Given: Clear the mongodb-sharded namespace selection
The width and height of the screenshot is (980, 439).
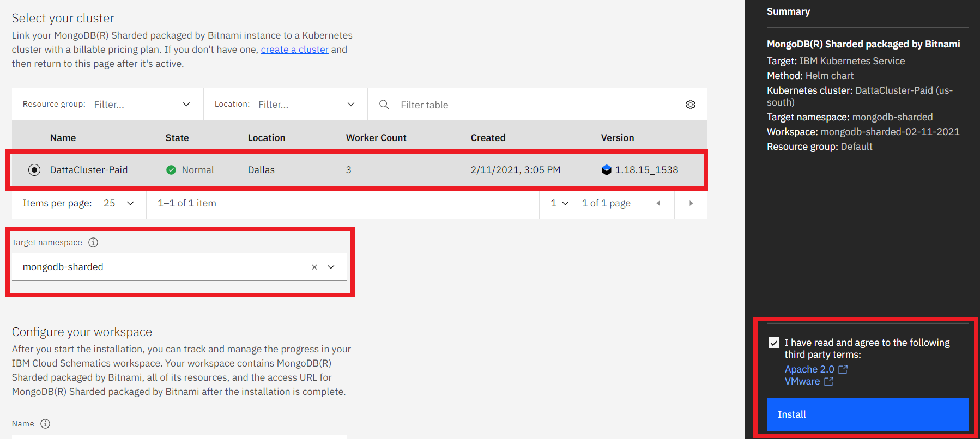Looking at the screenshot, I should tap(314, 267).
